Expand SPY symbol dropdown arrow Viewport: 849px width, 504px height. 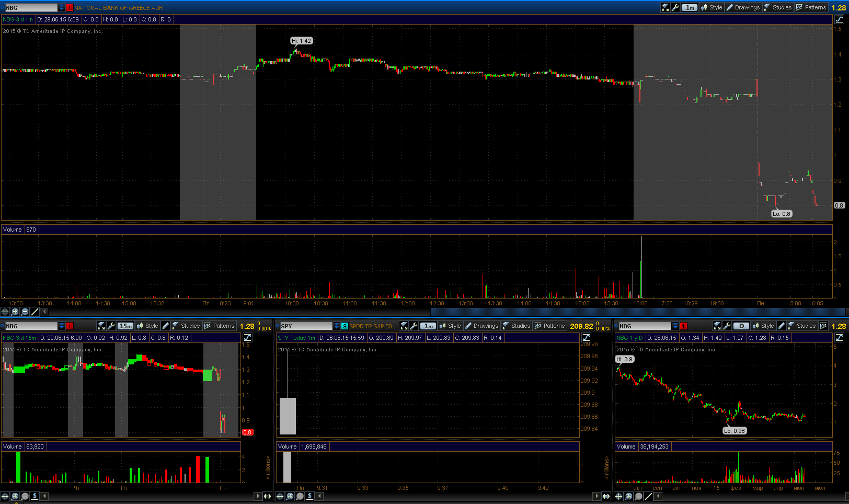[337, 326]
